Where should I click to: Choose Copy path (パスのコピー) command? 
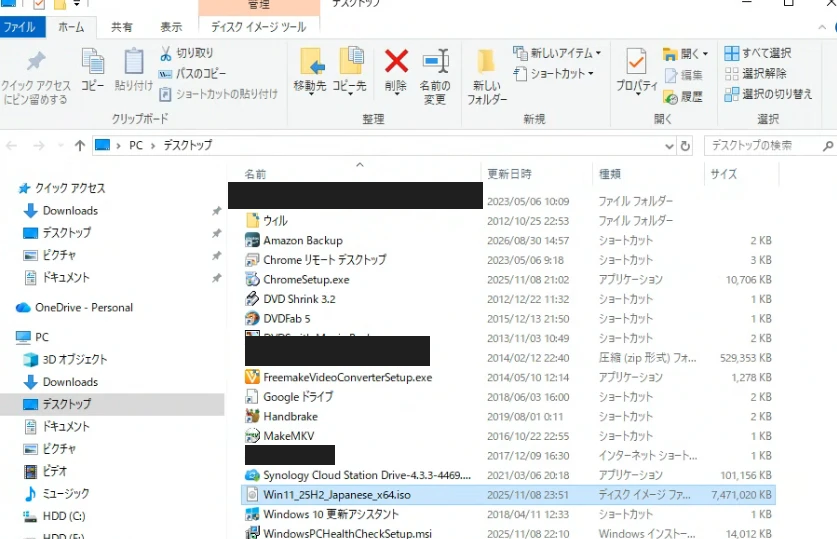[x=193, y=73]
